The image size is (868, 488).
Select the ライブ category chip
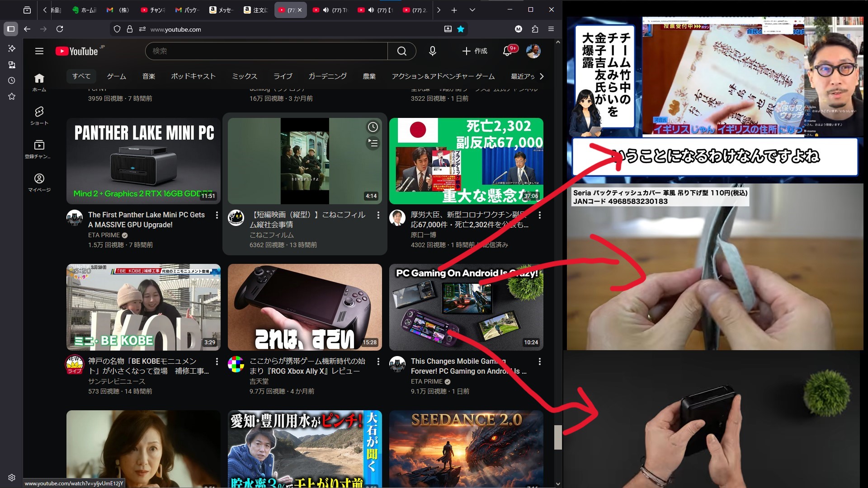[283, 76]
